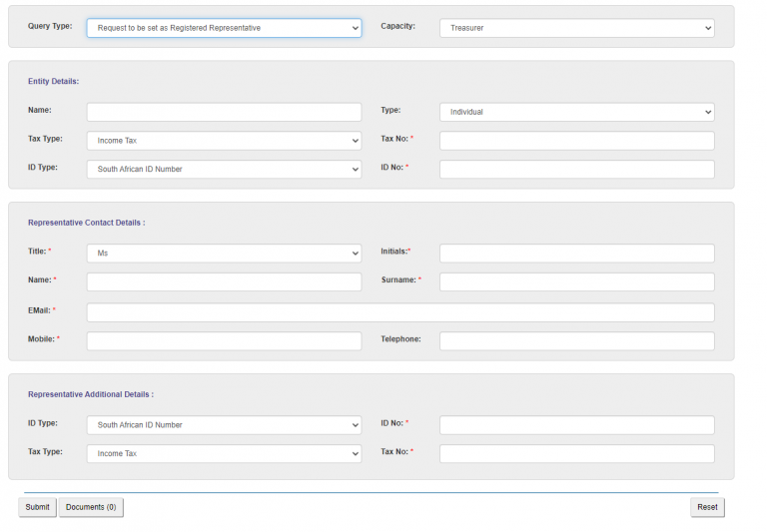The height and width of the screenshot is (532, 767).
Task: Open Representative Additional Details Tax Type dropdown
Action: click(224, 454)
